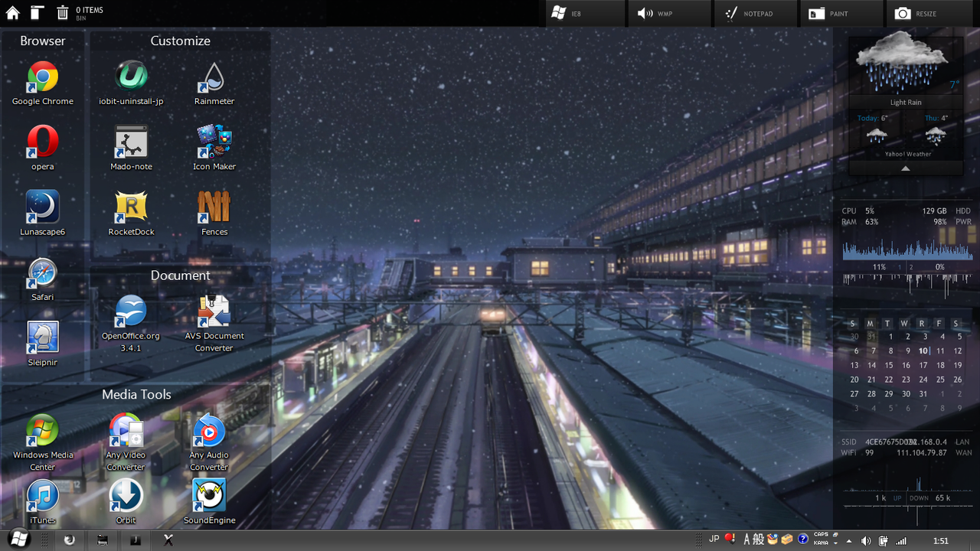The width and height of the screenshot is (980, 551).
Task: Open the power plug tray icon
Action: coord(883,541)
